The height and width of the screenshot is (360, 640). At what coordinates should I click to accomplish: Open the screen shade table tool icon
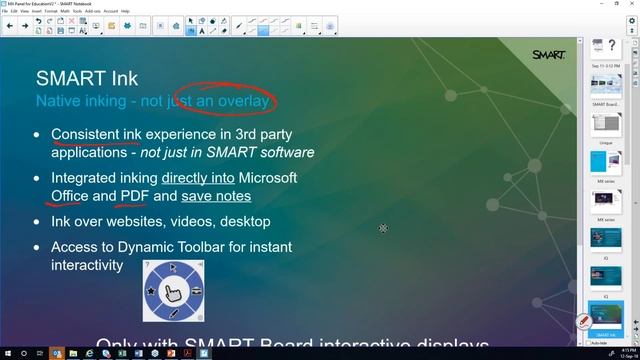click(83, 21)
